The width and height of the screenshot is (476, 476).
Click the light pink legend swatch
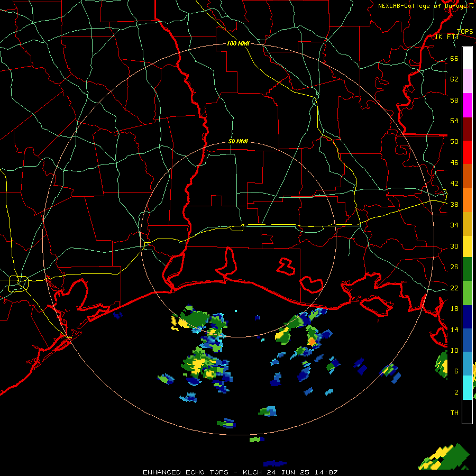[x=467, y=81]
